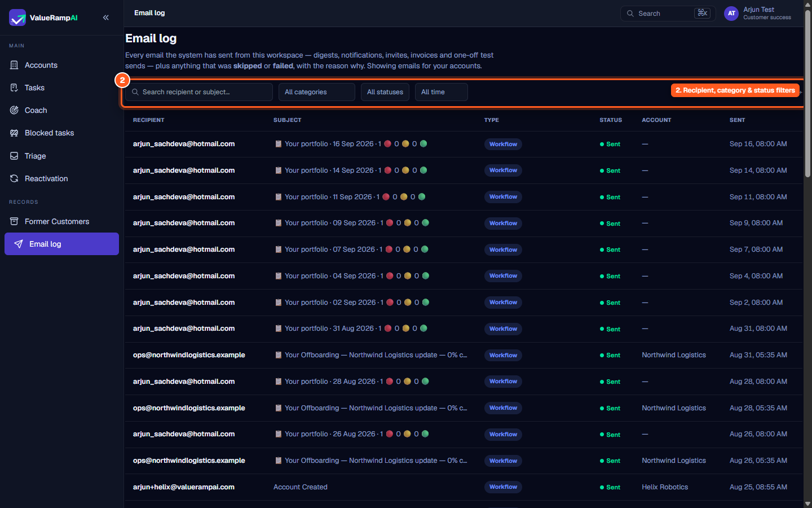Viewport: 812px width, 508px height.
Task: Select Reactivation in the sidebar
Action: coord(61,178)
